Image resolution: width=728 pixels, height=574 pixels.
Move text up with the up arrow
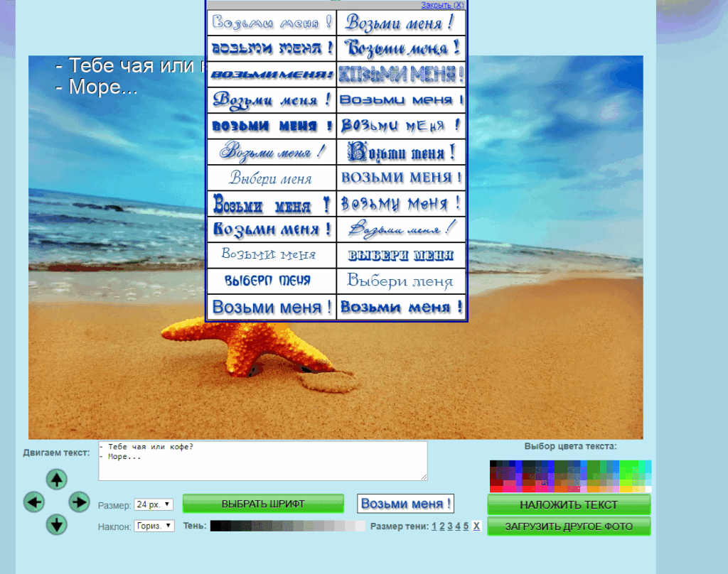pyautogui.click(x=56, y=480)
